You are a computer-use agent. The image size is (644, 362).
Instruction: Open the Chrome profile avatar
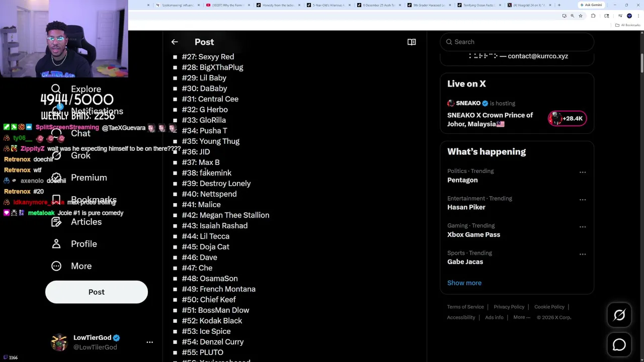click(629, 16)
